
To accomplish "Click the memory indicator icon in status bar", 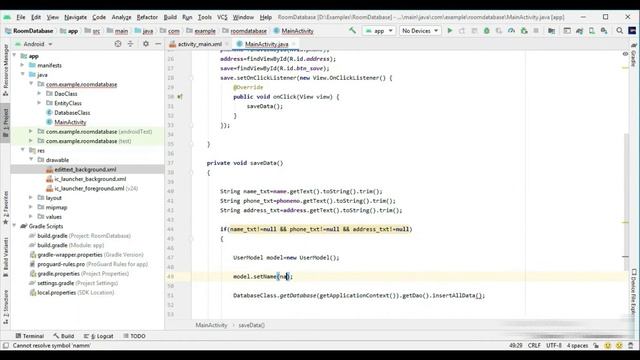I will click(631, 345).
